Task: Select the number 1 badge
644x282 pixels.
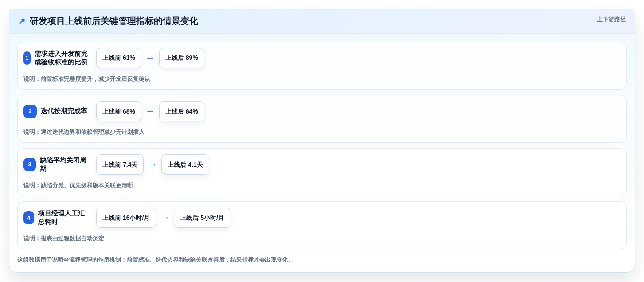Action: (x=27, y=58)
